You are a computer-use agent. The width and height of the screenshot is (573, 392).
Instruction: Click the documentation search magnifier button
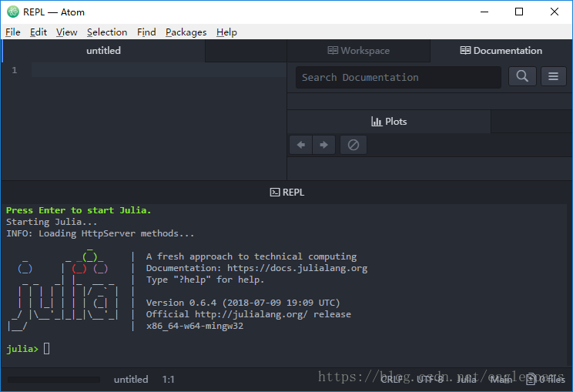(x=522, y=76)
